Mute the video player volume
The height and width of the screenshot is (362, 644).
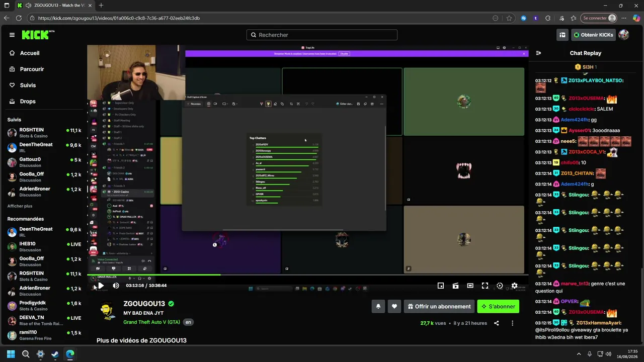tap(116, 286)
